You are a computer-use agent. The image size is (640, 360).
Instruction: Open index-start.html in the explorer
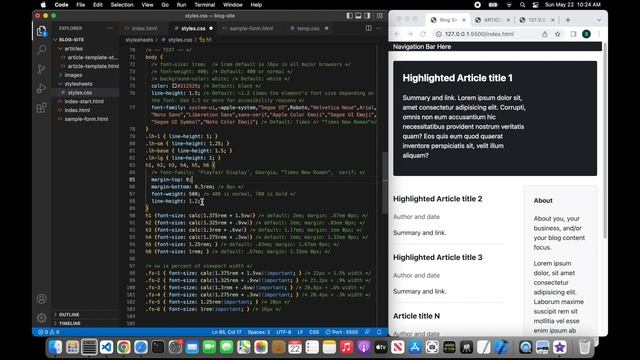84,101
